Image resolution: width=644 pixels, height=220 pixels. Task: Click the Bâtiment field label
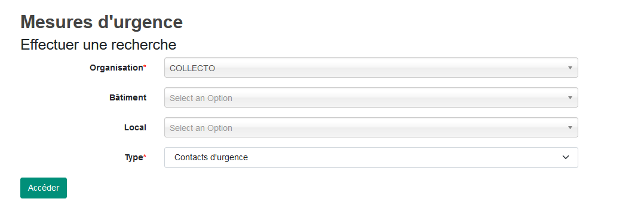click(x=128, y=98)
